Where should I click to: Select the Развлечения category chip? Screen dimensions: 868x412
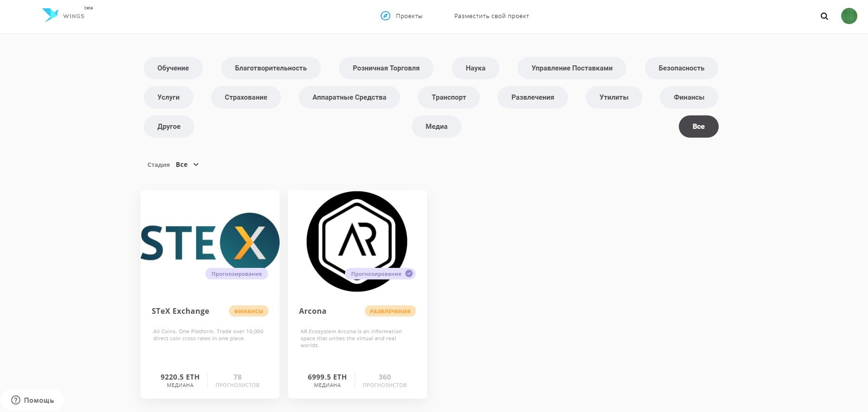pos(532,97)
